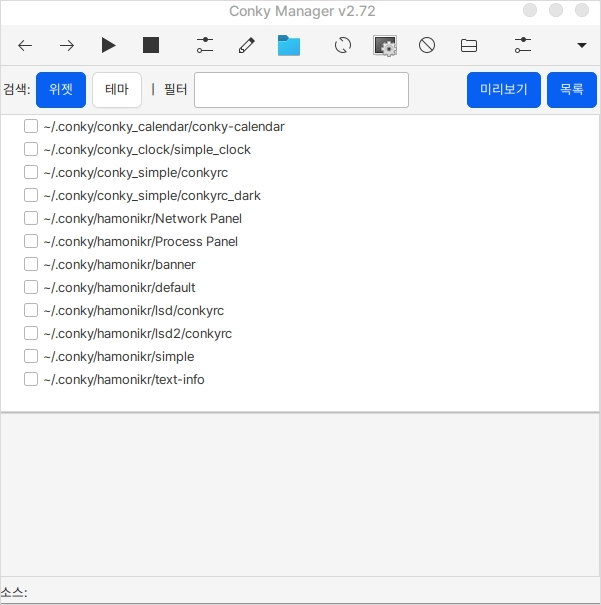
Task: Open widget settings sliders icon beside stop
Action: [x=205, y=45]
